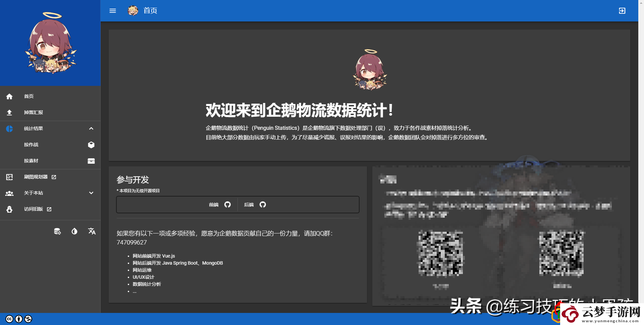Click external-link icon next to 访问旧版
The image size is (644, 325).
(x=49, y=209)
